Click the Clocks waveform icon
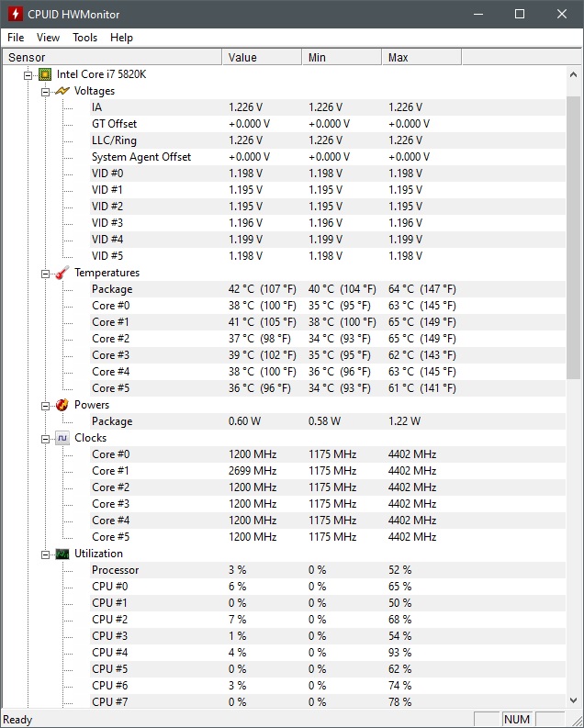 point(62,438)
